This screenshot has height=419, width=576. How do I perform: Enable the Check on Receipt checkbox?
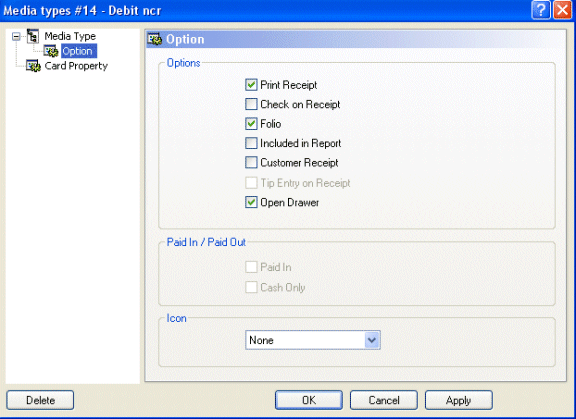click(x=251, y=104)
